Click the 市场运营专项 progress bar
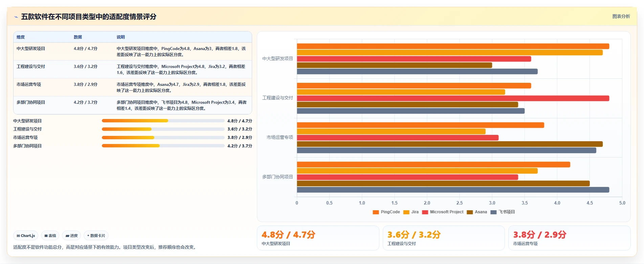The width and height of the screenshot is (644, 264). 163,138
